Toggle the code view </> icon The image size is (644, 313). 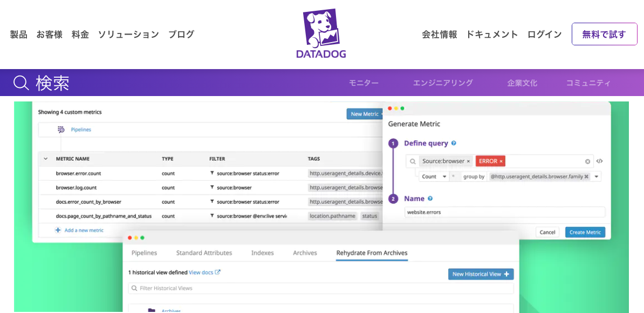coord(599,161)
